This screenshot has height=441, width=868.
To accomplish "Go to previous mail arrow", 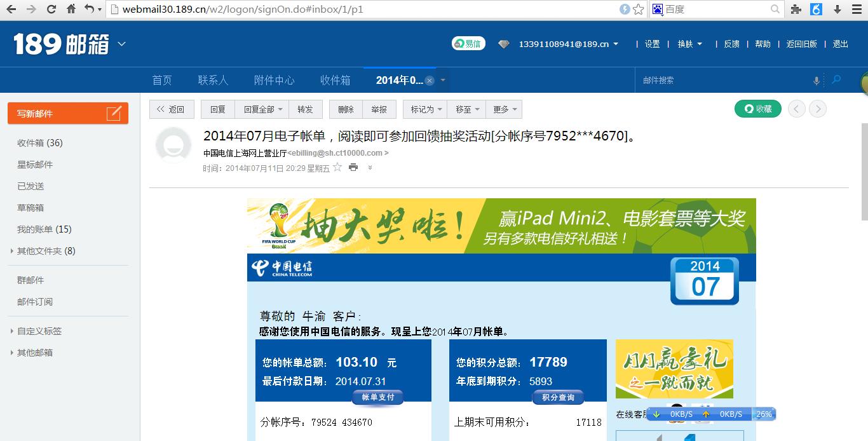I will tap(797, 109).
